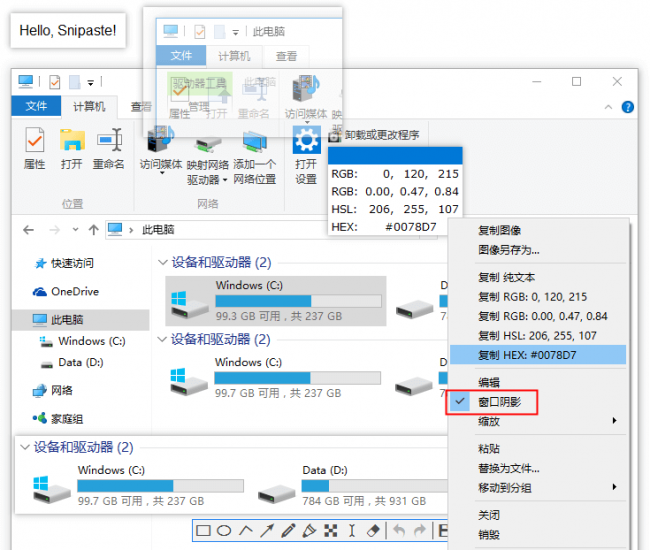Click the undo arrow in annotation toolbar
The height and width of the screenshot is (550, 650).
point(399,531)
